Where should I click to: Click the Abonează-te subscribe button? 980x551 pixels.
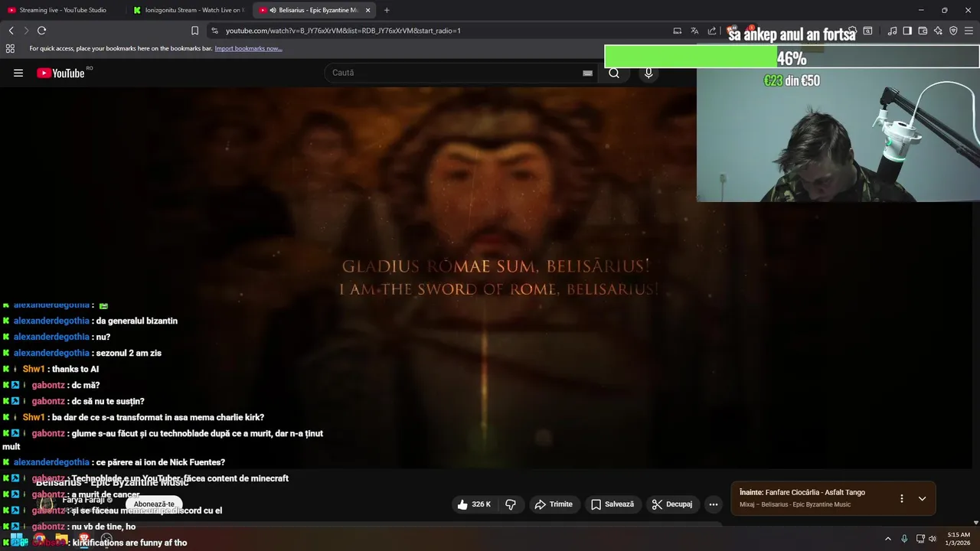click(x=154, y=504)
